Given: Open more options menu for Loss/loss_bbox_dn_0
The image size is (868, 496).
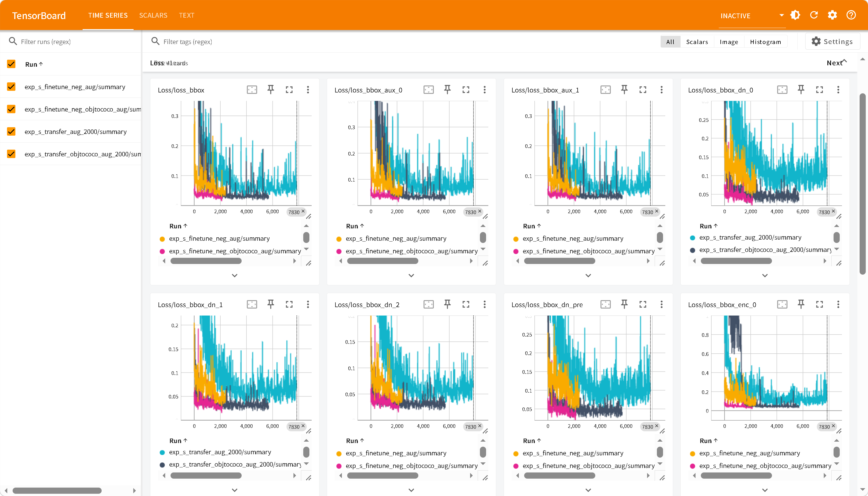Looking at the screenshot, I should pos(838,90).
